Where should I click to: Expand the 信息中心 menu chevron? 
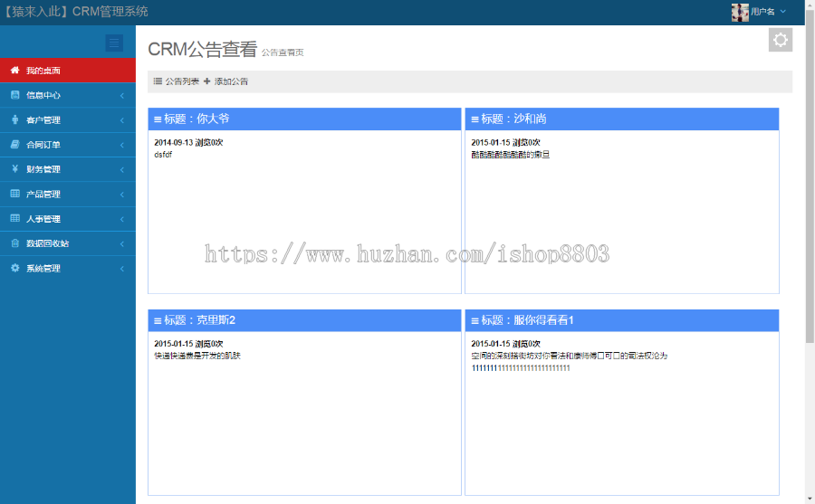[x=122, y=95]
